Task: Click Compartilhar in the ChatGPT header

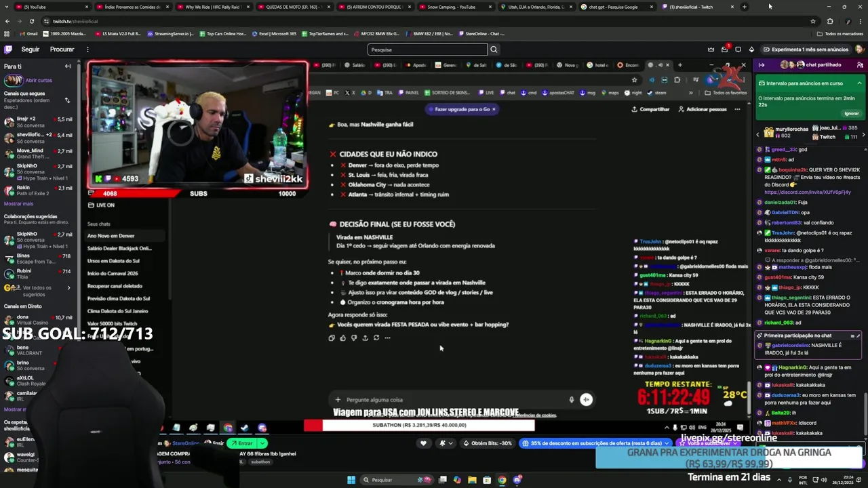Action: point(650,109)
